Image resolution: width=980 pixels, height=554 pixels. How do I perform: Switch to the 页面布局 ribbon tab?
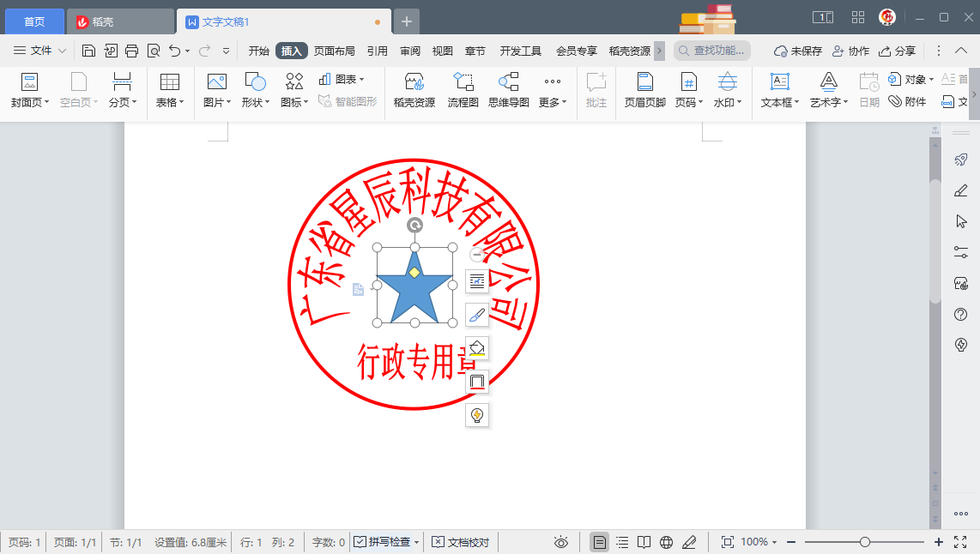334,51
